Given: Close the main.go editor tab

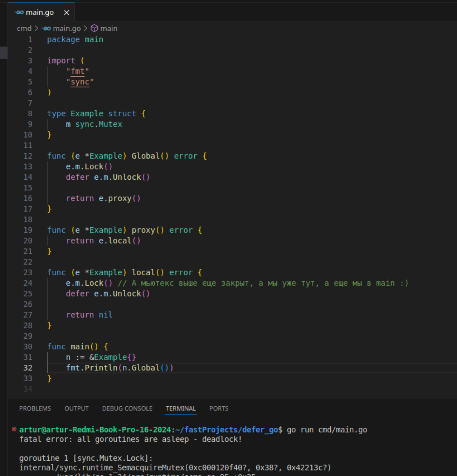Looking at the screenshot, I should click(x=66, y=13).
